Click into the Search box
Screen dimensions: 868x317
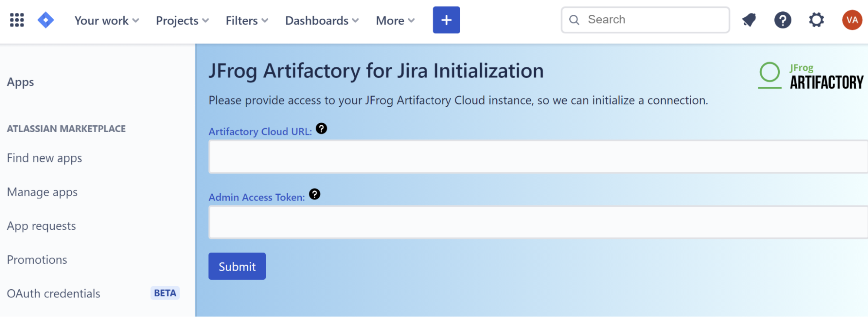click(x=645, y=20)
